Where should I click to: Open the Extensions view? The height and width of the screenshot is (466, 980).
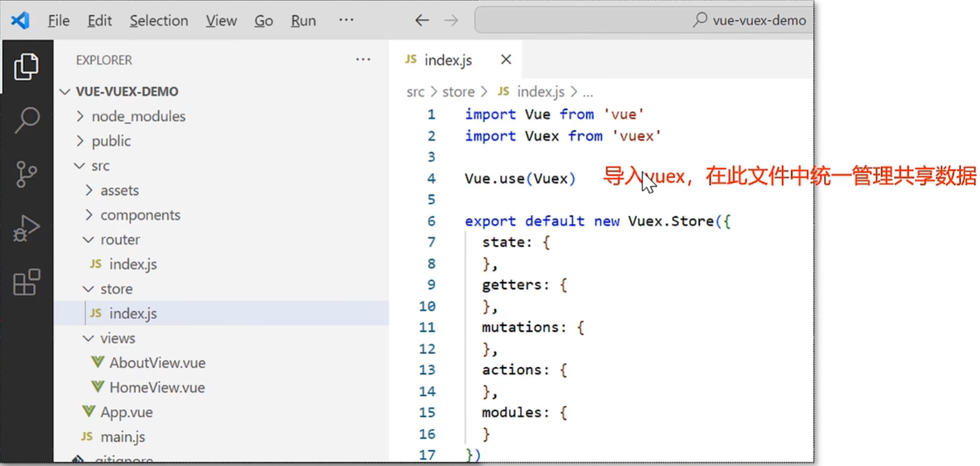pyautogui.click(x=26, y=282)
